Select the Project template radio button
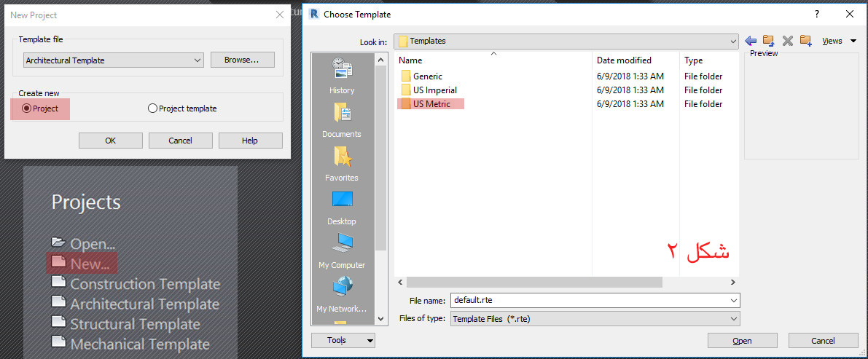Screen dimensions: 868x359 coord(152,109)
